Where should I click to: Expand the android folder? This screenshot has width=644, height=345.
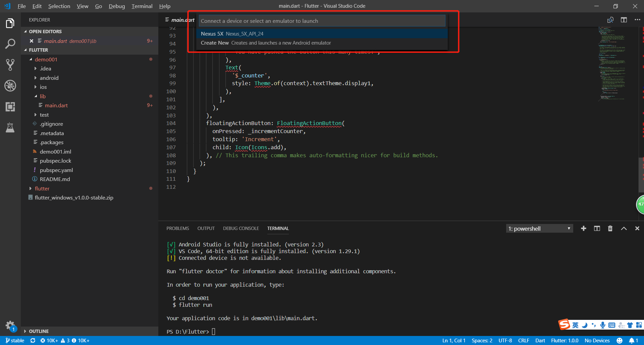(x=36, y=78)
